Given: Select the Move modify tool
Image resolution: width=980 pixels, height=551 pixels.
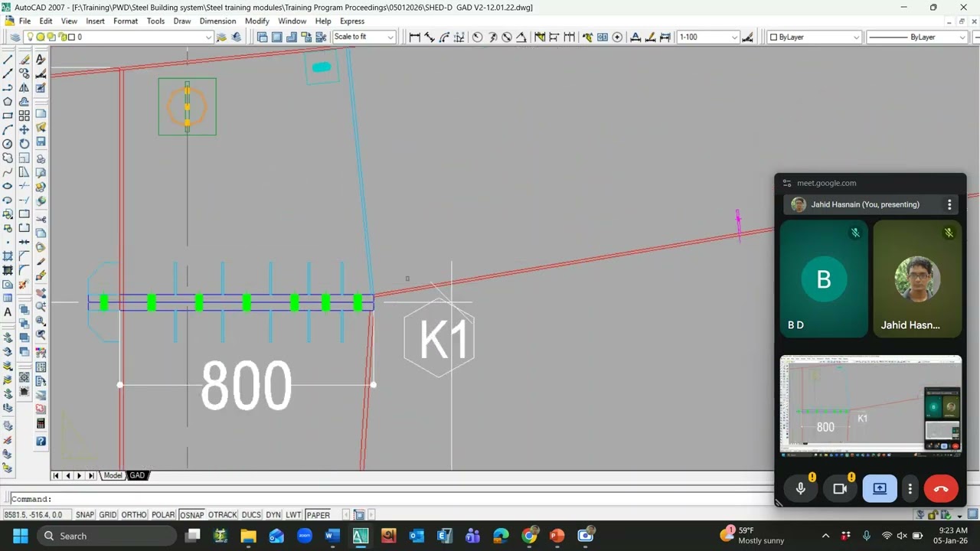Looking at the screenshot, I should point(24,129).
